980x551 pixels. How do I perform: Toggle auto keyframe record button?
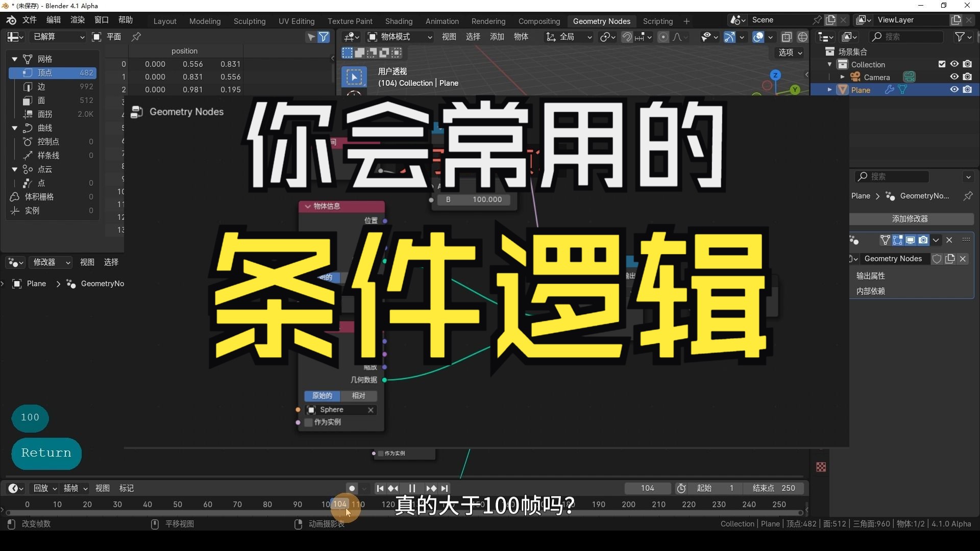point(352,488)
